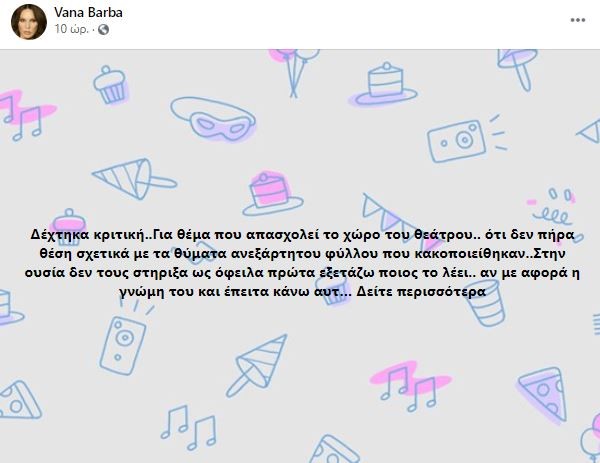Expand post with 'Δείτε περισσότερα'
The height and width of the screenshot is (463, 600).
point(421,292)
